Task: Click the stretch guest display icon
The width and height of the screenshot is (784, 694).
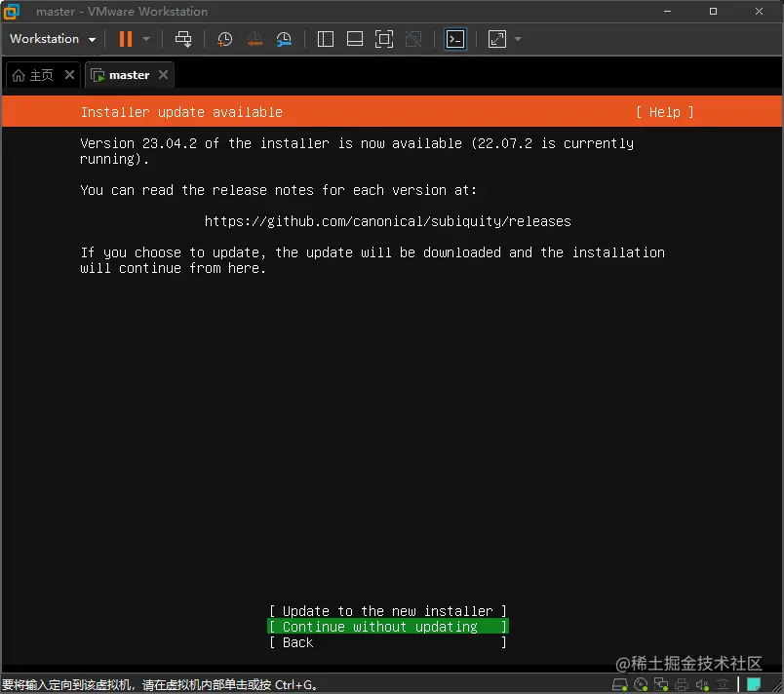Action: tap(497, 39)
